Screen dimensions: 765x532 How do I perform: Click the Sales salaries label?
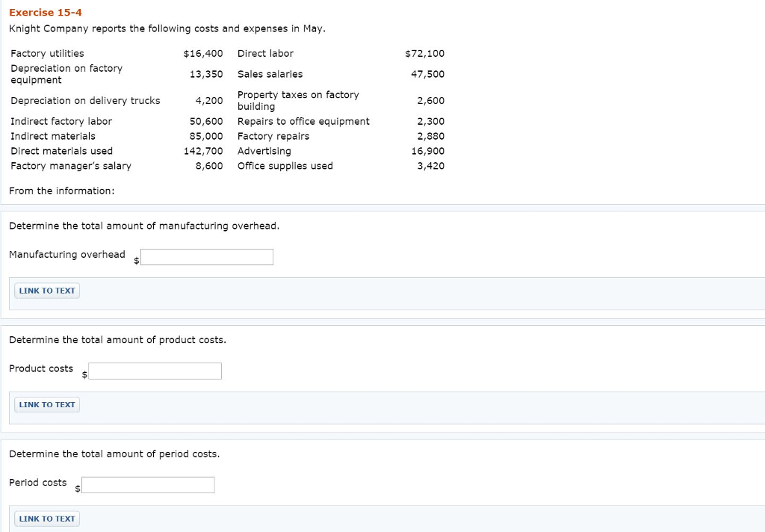pos(270,74)
